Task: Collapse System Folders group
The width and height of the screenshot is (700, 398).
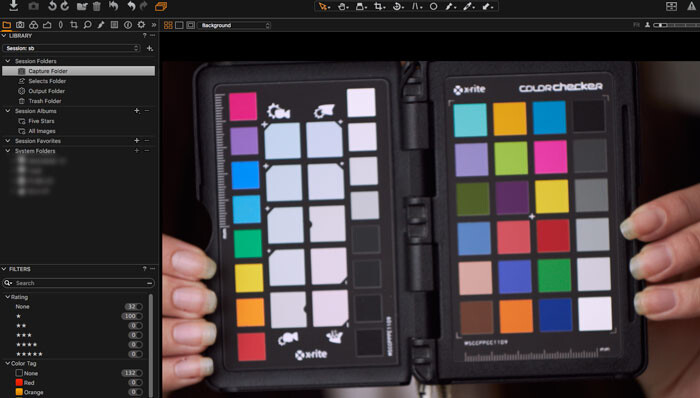Action: (8, 151)
